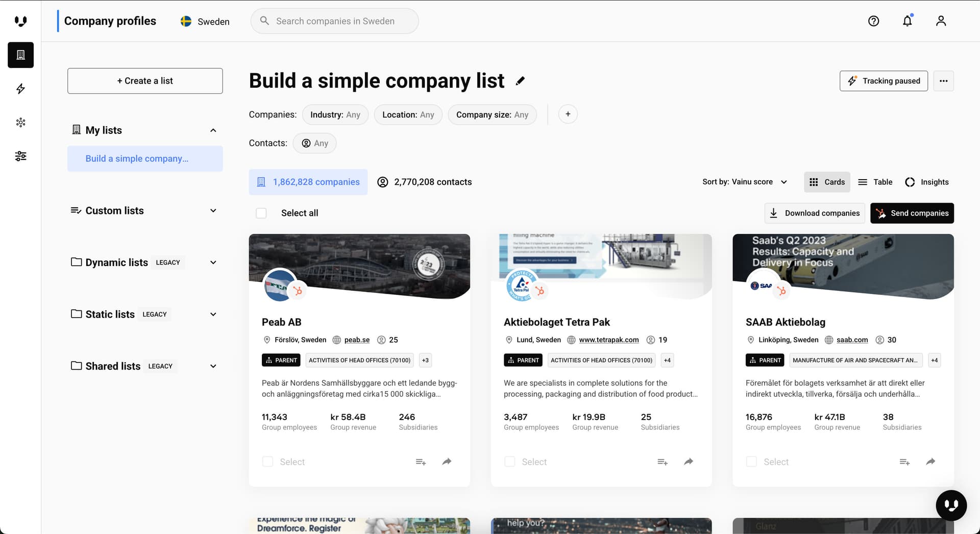The image size is (980, 534).
Task: Expand the Static lists section
Action: [213, 314]
